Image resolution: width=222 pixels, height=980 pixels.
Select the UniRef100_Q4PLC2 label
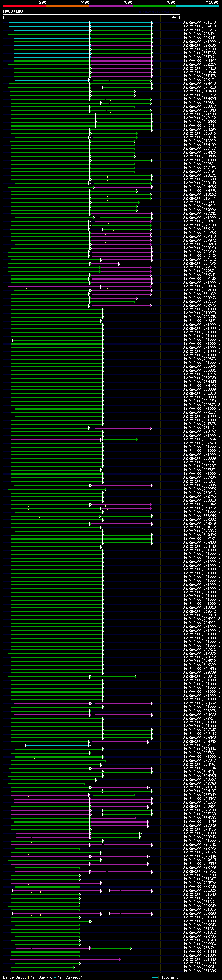tap(199, 118)
